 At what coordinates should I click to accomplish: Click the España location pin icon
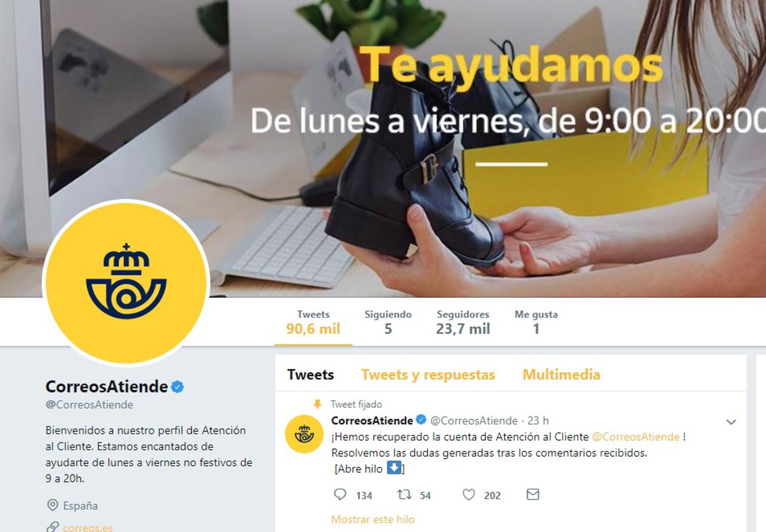pos(53,506)
